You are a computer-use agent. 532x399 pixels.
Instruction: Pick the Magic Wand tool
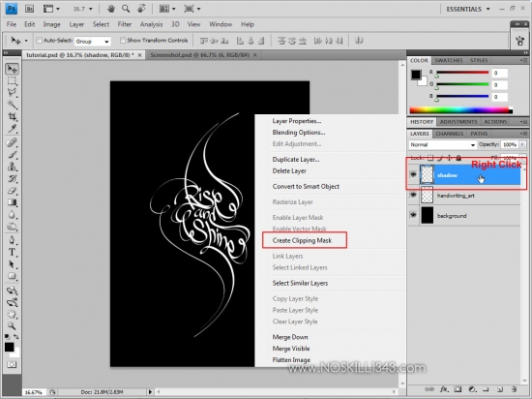tap(12, 105)
